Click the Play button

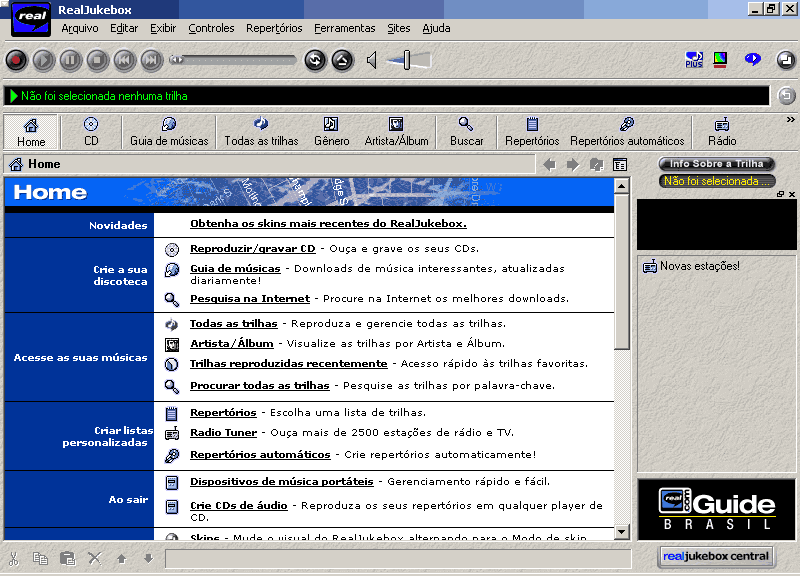pyautogui.click(x=43, y=61)
